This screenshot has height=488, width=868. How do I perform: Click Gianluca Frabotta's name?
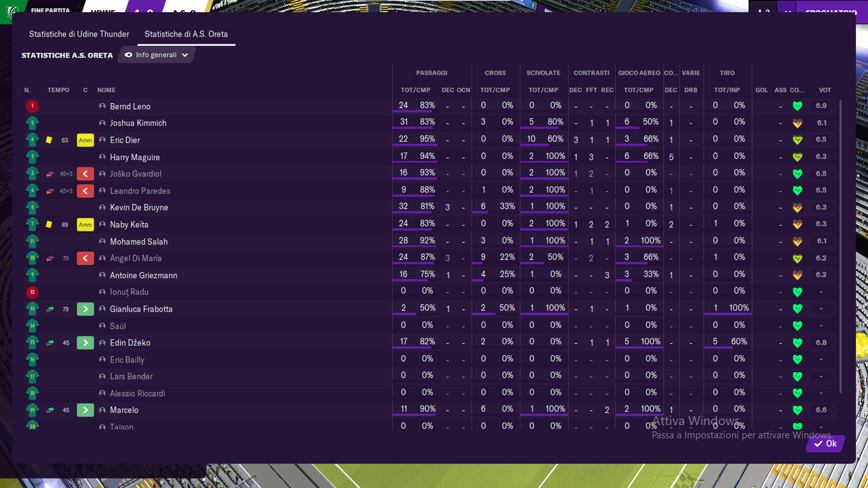point(141,309)
